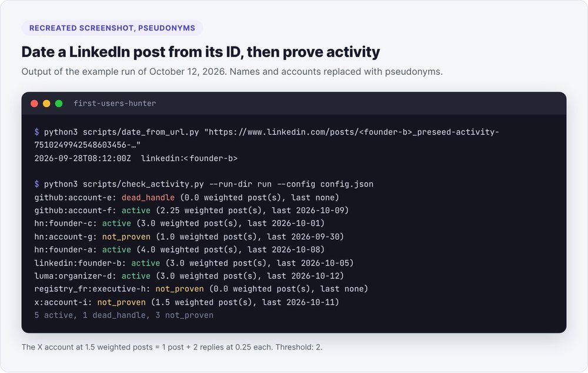Screen dimensions: 588x373
Task: Click the linkedin:<founder-b> output after the timestamp
Action: click(189, 158)
